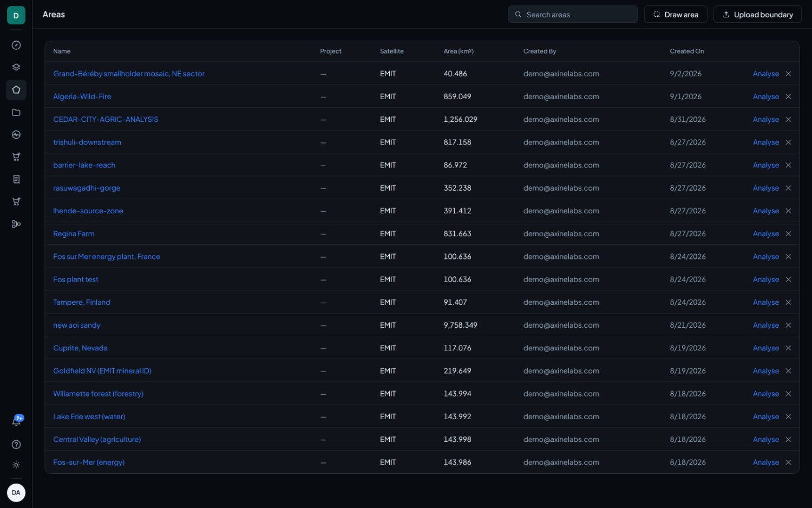Select the pentagon Areas icon in sidebar
Screen dimensions: 812x508
(x=16, y=90)
